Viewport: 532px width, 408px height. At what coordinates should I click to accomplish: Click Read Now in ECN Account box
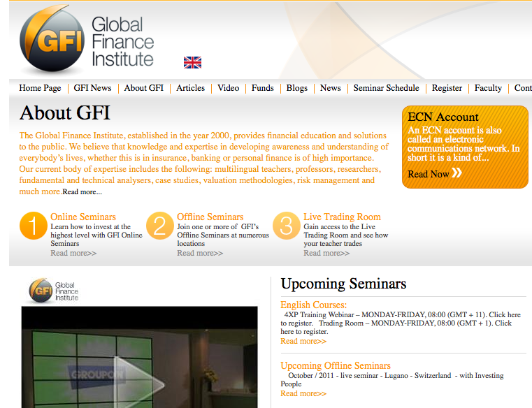pos(429,174)
